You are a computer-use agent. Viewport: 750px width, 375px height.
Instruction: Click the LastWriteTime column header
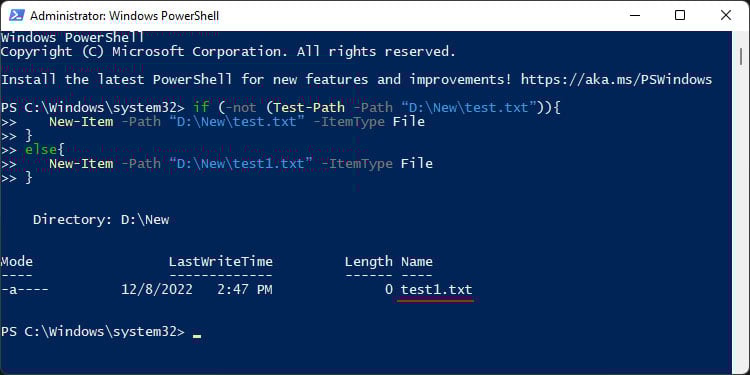click(221, 262)
